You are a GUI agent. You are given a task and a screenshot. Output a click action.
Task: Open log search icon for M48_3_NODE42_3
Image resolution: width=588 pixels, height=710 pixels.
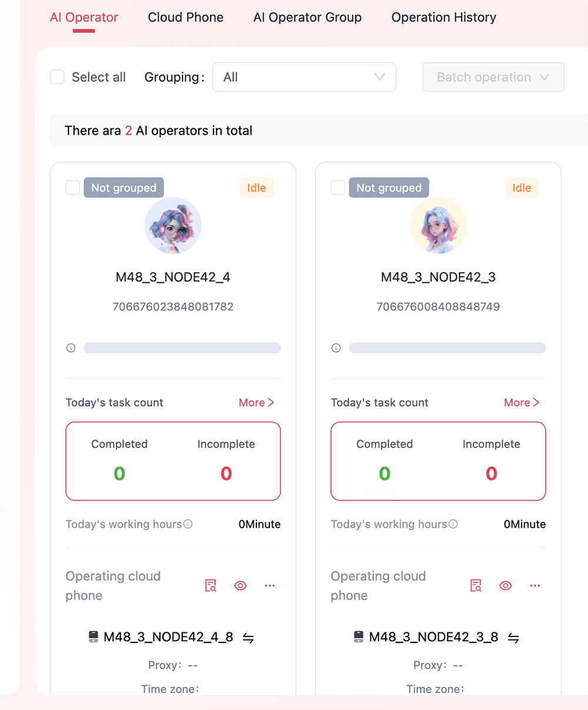pos(476,585)
